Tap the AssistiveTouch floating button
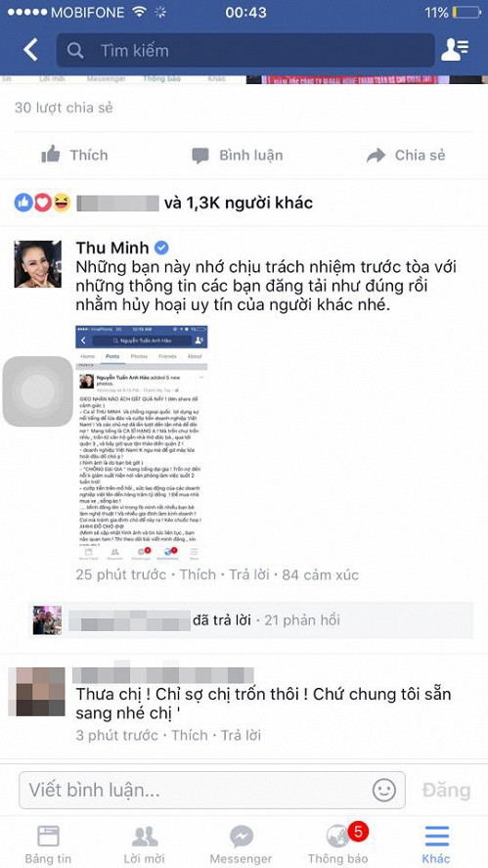Image resolution: width=488 pixels, height=868 pixels. (x=37, y=391)
